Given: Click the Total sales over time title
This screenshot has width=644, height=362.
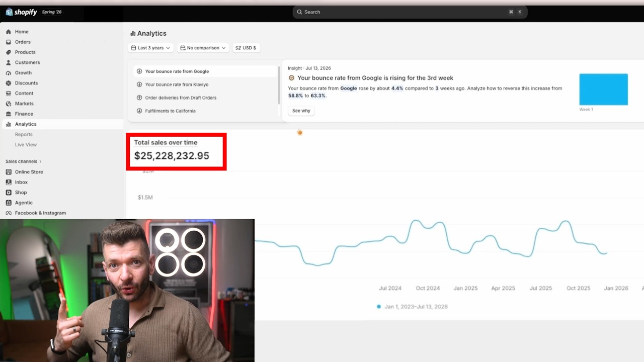Looking at the screenshot, I should pos(166,142).
